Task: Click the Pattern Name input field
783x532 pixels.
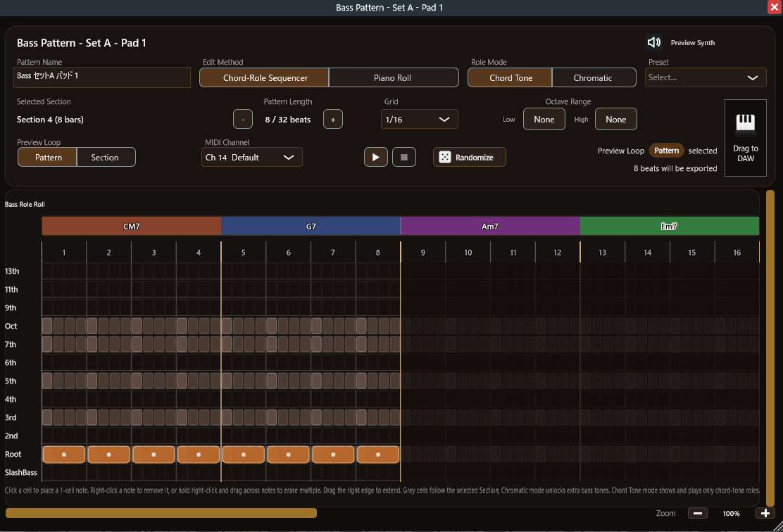Action: (x=102, y=77)
